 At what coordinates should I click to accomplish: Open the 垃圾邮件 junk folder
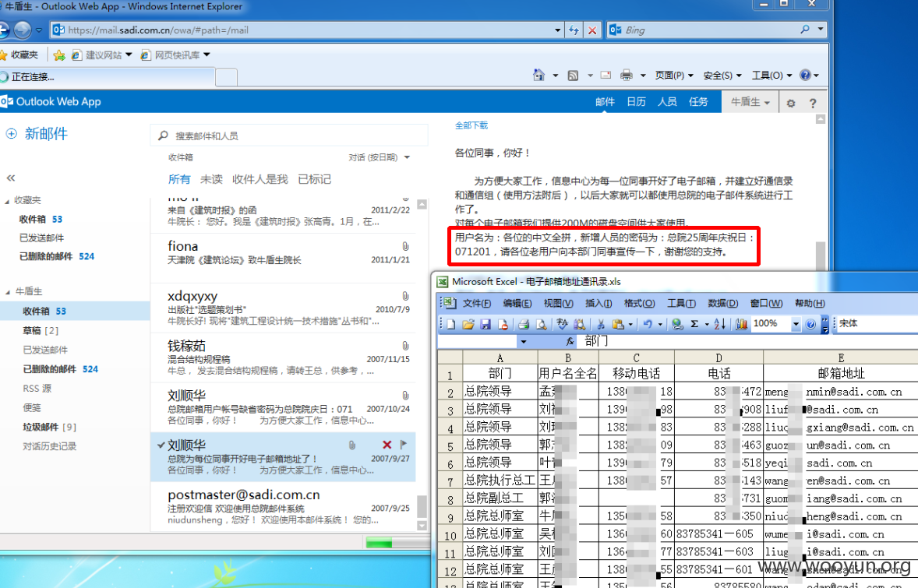click(x=75, y=427)
